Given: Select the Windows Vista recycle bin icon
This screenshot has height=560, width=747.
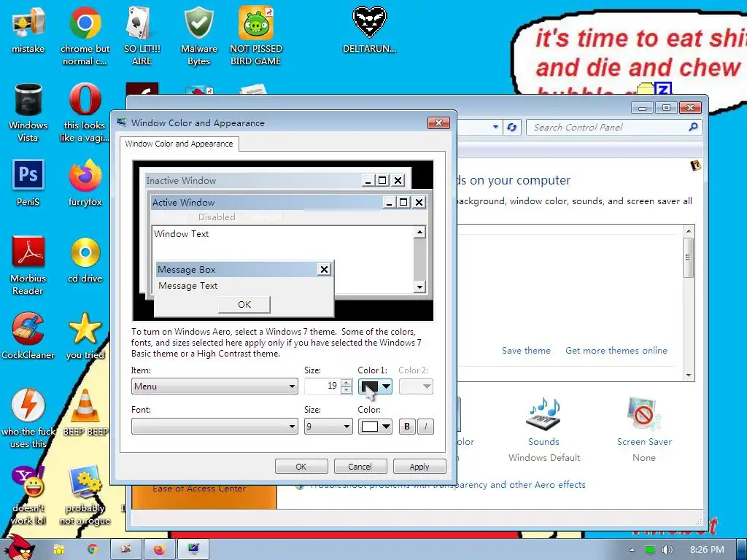Looking at the screenshot, I should coord(28,112).
